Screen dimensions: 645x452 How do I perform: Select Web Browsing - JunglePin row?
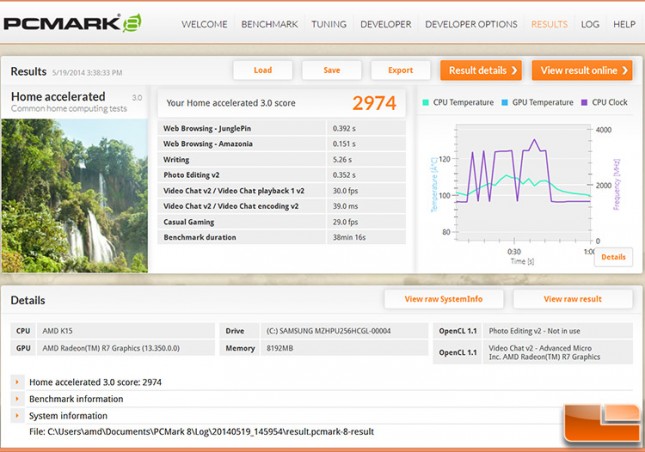(x=282, y=128)
